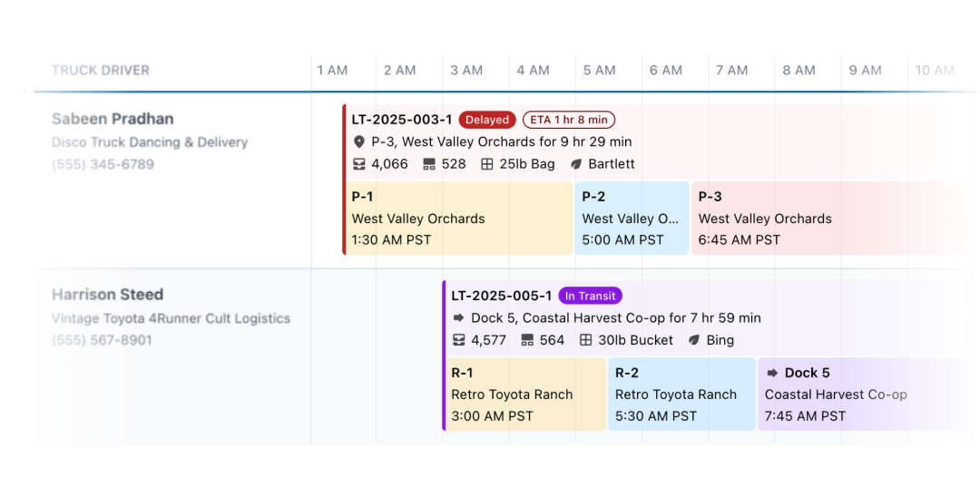980x487 pixels.
Task: Click Sabeen Pradhan's phone number
Action: tap(103, 164)
